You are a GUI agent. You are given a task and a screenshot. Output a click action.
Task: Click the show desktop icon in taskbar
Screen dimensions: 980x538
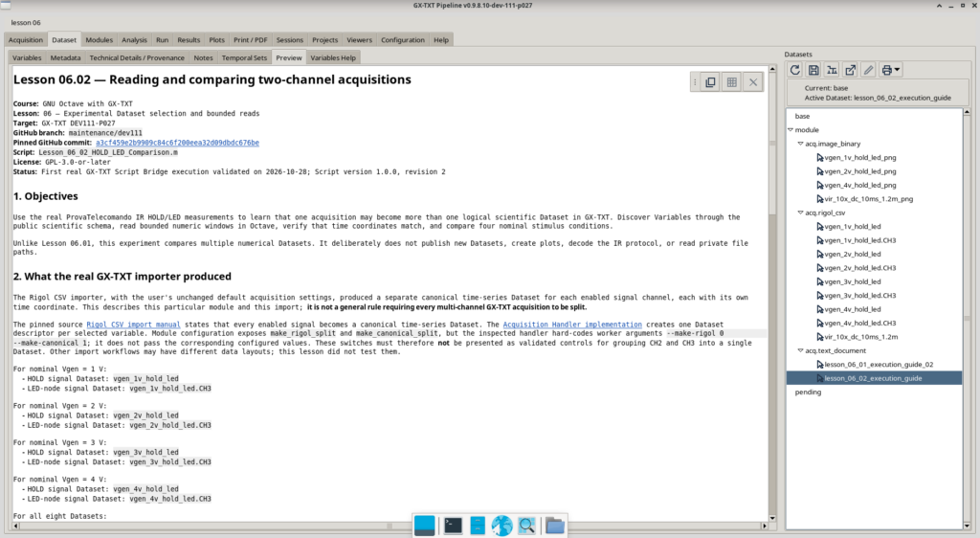pos(424,526)
